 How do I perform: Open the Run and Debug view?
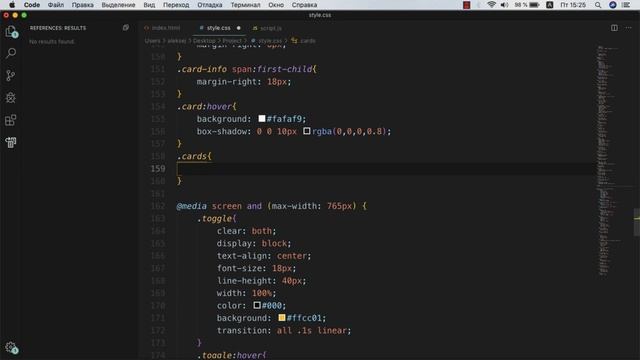tap(11, 98)
